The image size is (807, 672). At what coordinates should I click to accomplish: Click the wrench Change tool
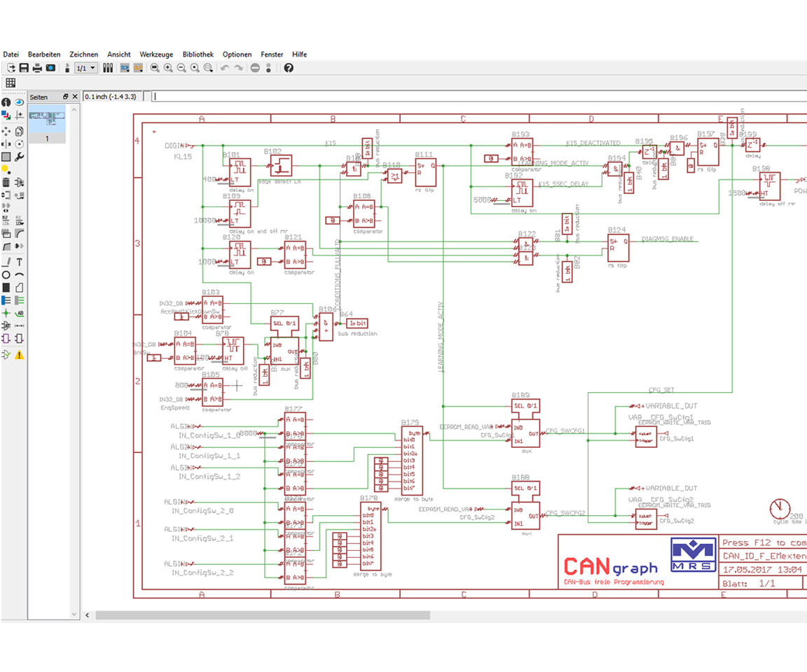tap(20, 157)
